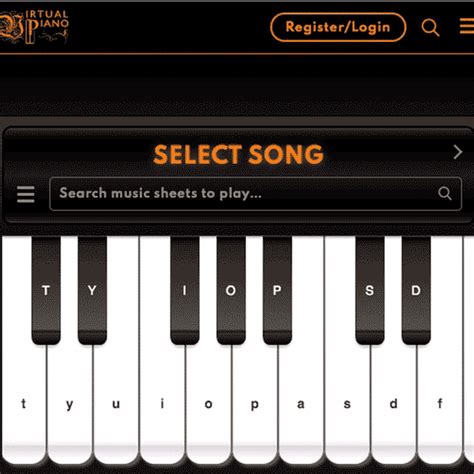Play the black key labeled T

[x=46, y=290]
